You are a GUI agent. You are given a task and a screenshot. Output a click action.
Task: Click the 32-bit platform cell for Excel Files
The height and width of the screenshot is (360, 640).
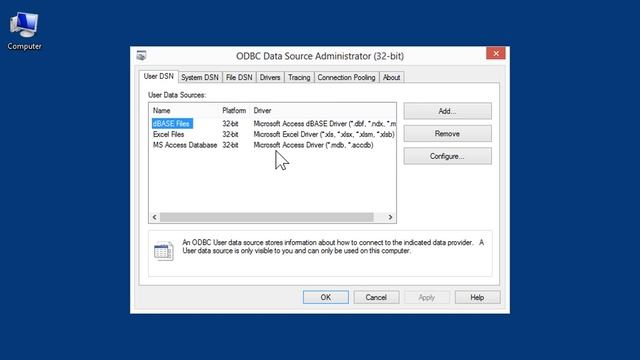tap(230, 134)
